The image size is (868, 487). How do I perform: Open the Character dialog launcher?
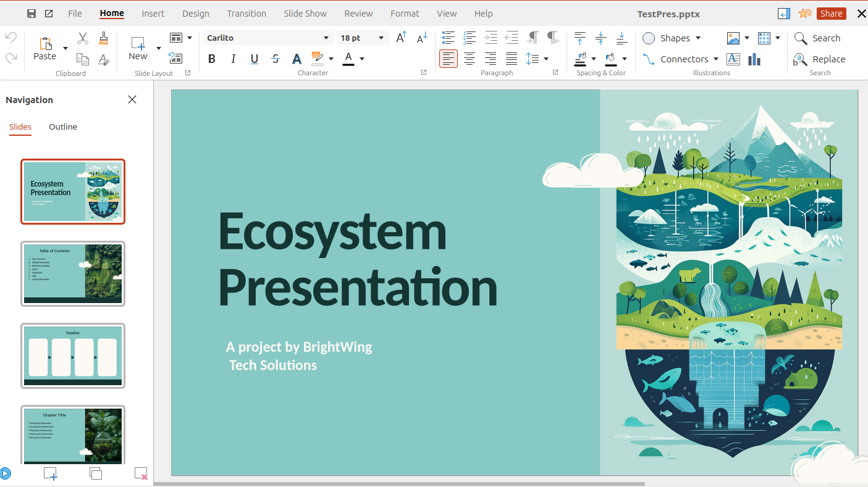(424, 72)
